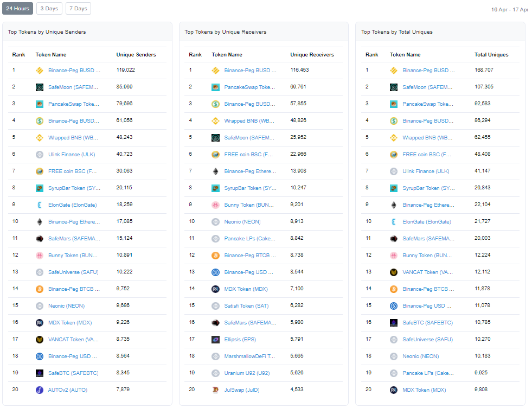Screen dimensions: 532x408
Task: Click Ulink Finance icon in Unique Senders table
Action: pos(40,155)
